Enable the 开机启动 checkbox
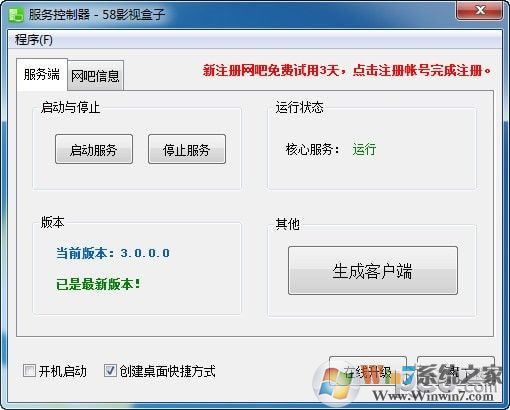510x410 pixels. [x=29, y=370]
